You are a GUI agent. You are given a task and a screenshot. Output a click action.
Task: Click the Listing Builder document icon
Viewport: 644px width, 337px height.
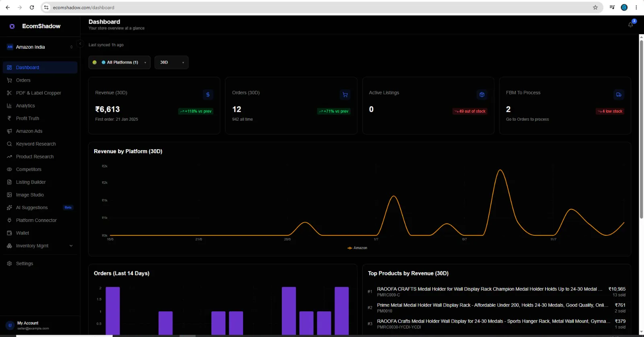pyautogui.click(x=9, y=182)
